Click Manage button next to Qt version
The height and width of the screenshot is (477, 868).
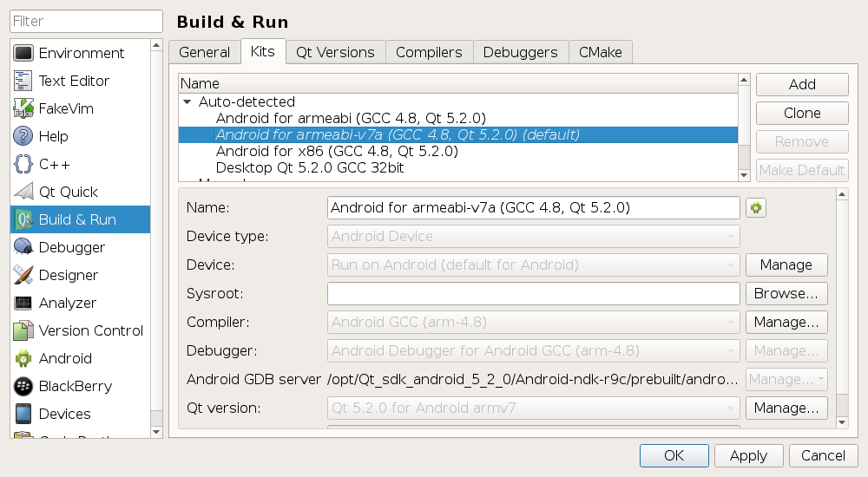(786, 408)
